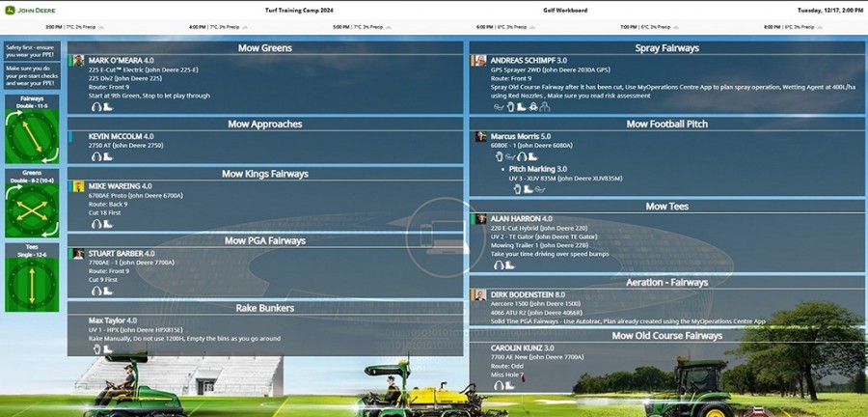
Task: Click safety boot icon under Carolin Kunz
Action: click(510, 385)
